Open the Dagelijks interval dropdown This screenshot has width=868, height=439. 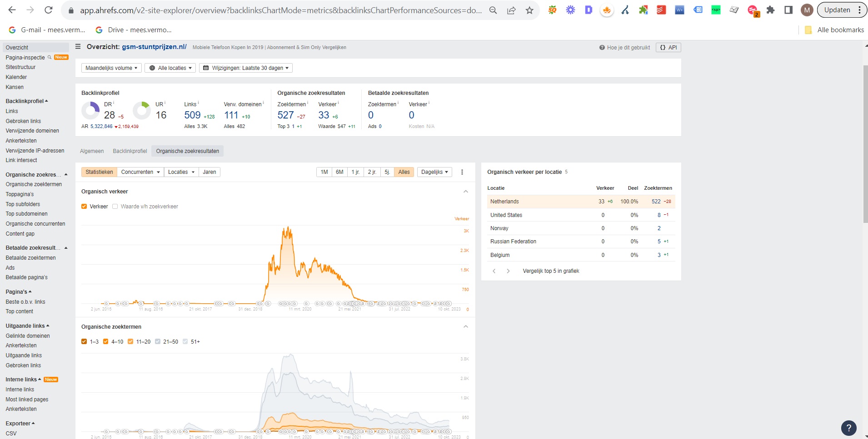434,172
